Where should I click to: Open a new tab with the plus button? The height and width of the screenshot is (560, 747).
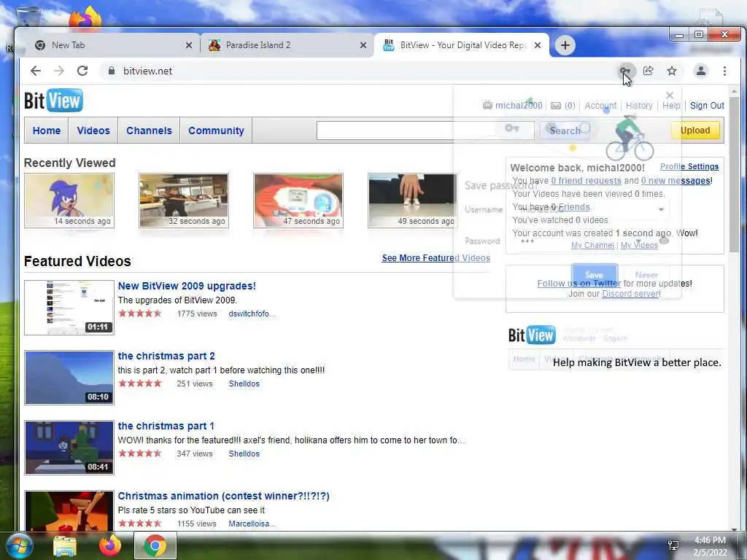click(x=565, y=45)
